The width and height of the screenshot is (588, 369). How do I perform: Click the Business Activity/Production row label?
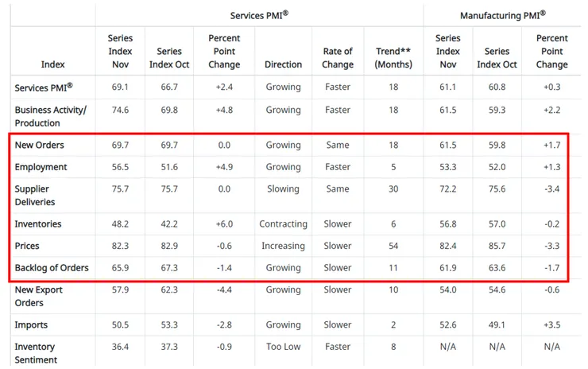click(x=50, y=116)
